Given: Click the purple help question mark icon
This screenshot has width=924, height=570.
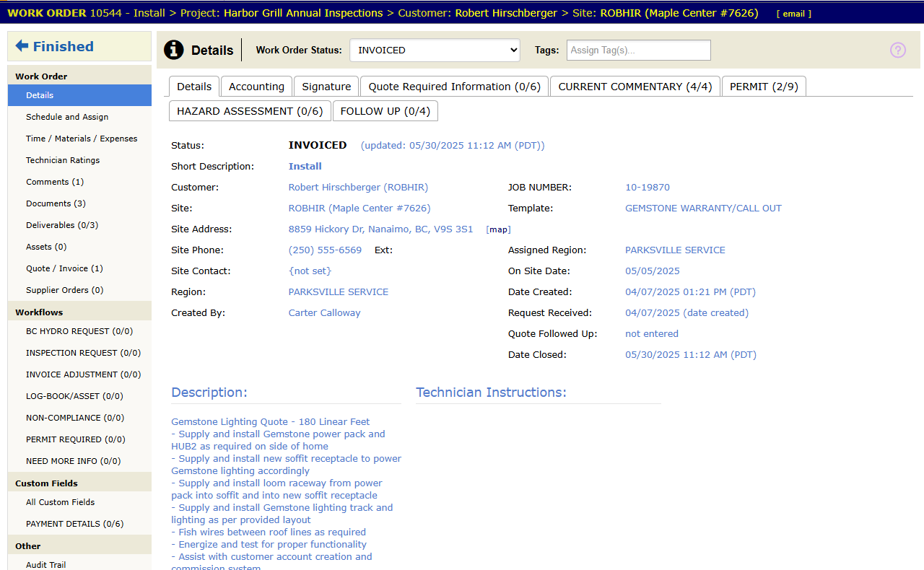Looking at the screenshot, I should pos(898,50).
